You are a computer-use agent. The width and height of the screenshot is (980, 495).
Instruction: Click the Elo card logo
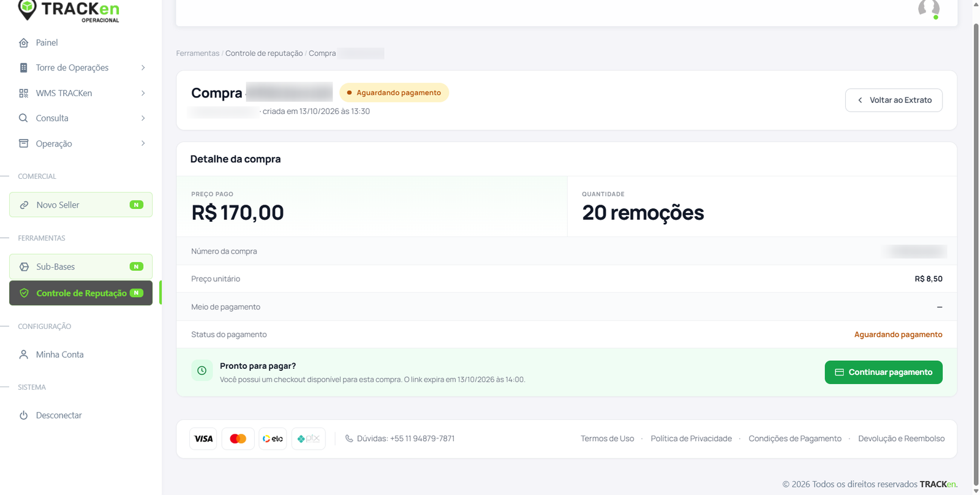(273, 439)
